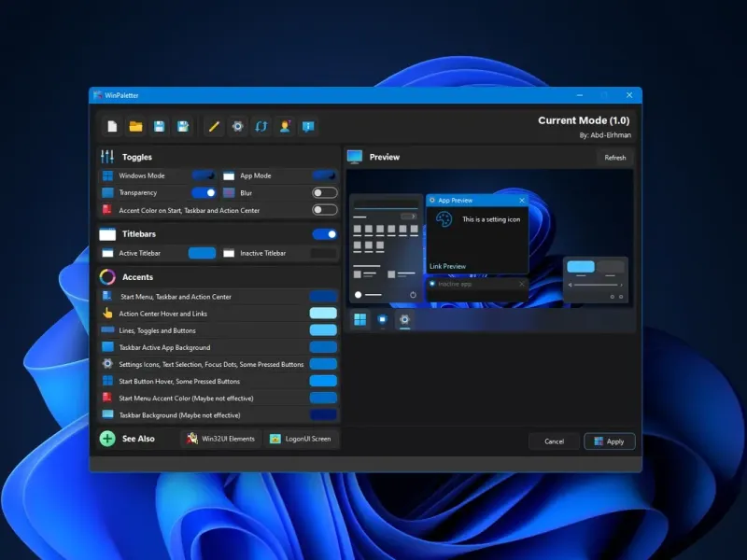This screenshot has width=747, height=560.
Task: Pick the Settings Icons, Text Selection swatch
Action: [323, 364]
